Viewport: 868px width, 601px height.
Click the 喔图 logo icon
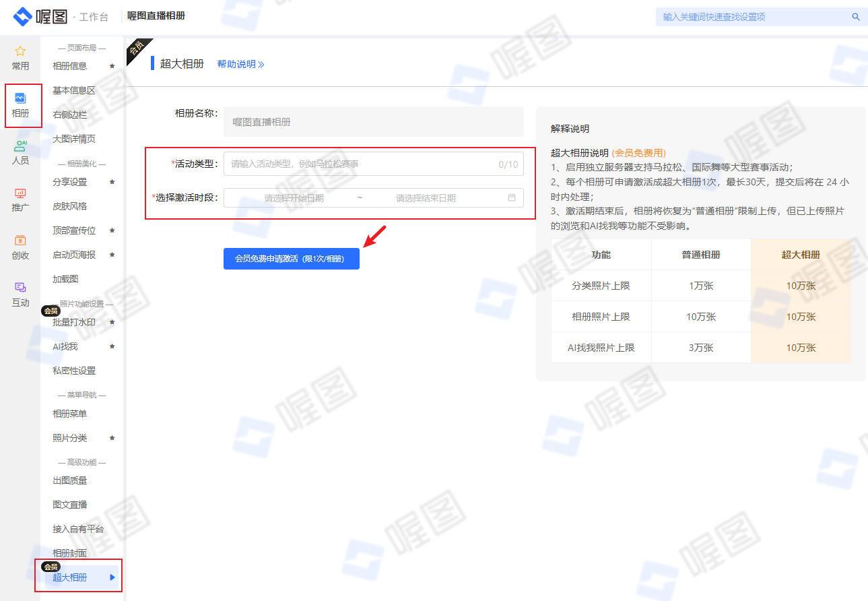23,16
